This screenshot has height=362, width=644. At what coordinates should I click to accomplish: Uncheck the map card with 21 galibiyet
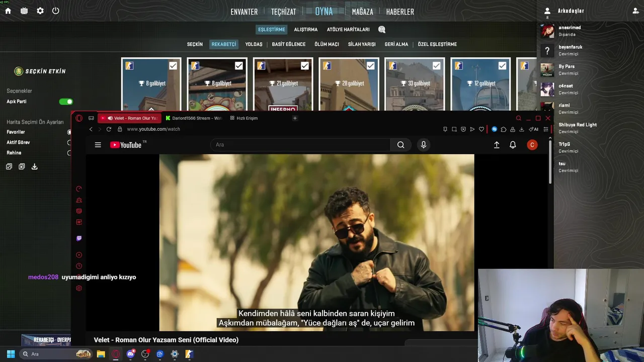(304, 66)
